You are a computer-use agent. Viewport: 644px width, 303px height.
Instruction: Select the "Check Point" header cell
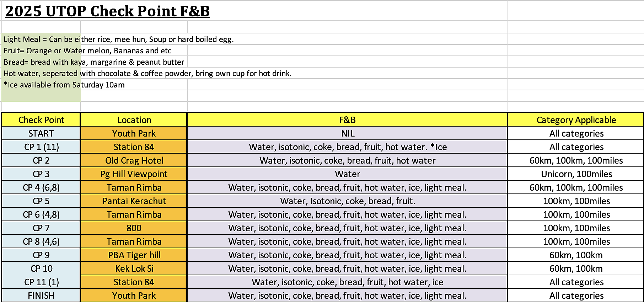tap(41, 120)
